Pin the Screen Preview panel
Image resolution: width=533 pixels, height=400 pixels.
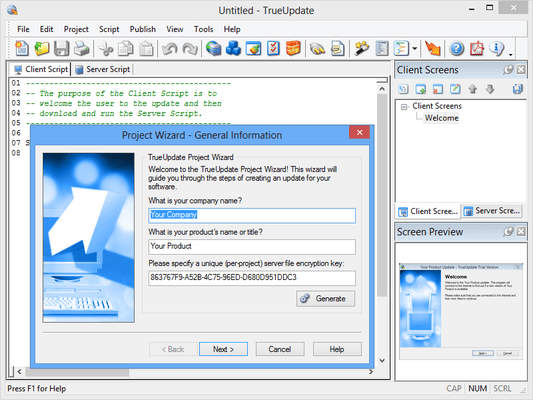[x=508, y=232]
